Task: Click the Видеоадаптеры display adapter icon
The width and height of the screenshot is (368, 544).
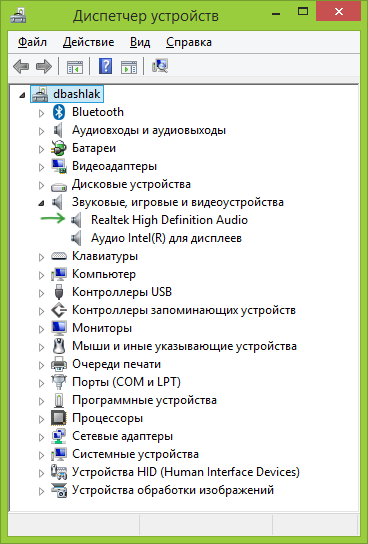Action: point(59,166)
